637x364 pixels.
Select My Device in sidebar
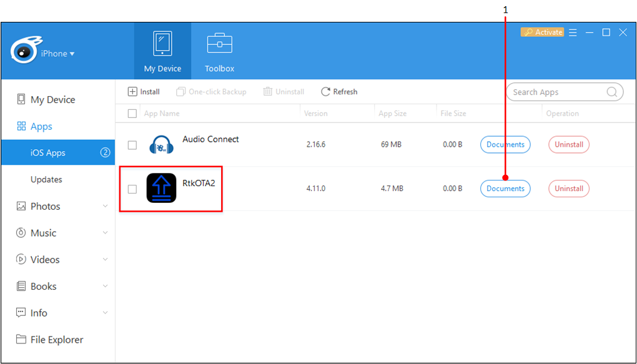[57, 99]
